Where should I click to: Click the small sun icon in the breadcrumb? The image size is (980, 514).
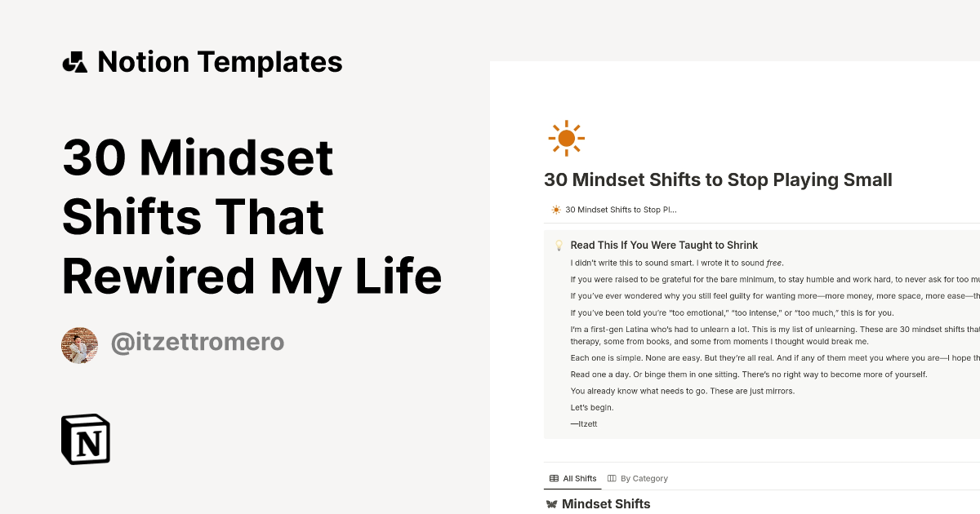click(555, 209)
